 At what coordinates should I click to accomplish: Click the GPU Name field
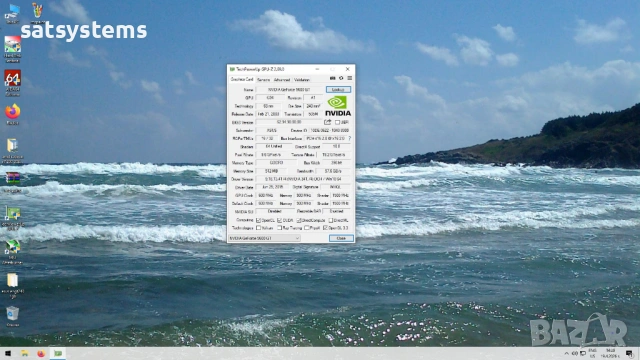coord(289,89)
